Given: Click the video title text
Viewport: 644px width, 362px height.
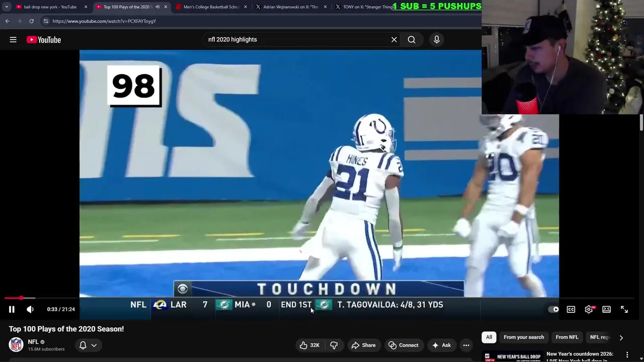Looking at the screenshot, I should 66,329.
